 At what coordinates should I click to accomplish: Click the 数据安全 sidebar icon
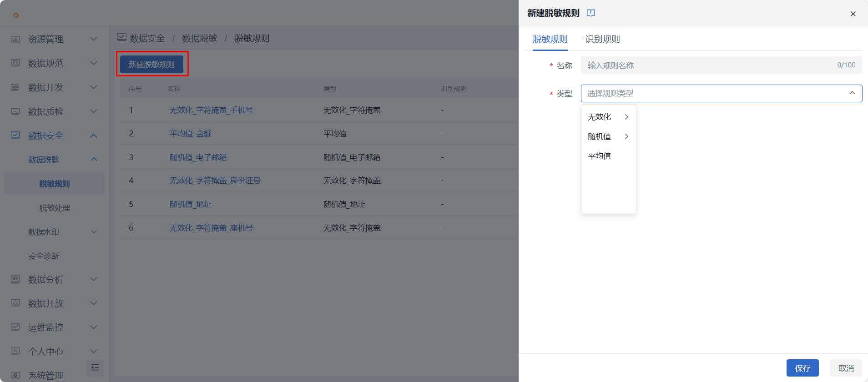point(15,136)
